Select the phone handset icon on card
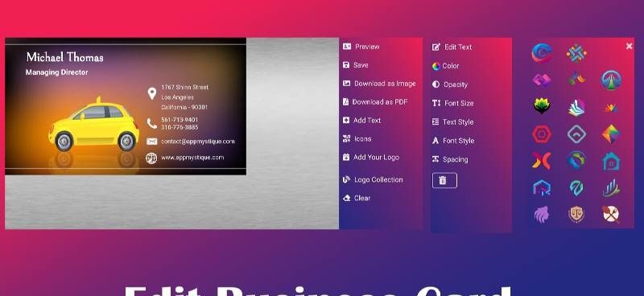The image size is (644, 296). point(152,123)
